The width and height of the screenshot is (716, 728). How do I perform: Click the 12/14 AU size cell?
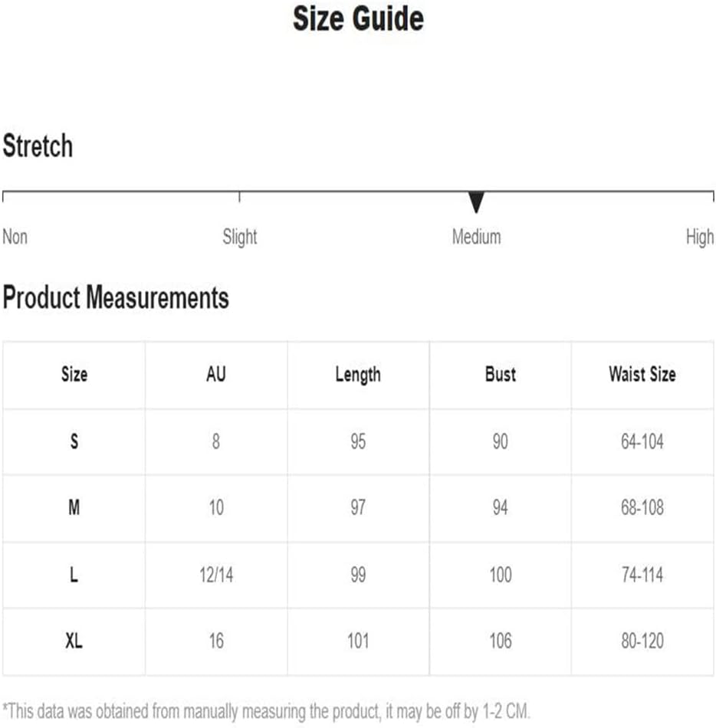click(x=216, y=575)
